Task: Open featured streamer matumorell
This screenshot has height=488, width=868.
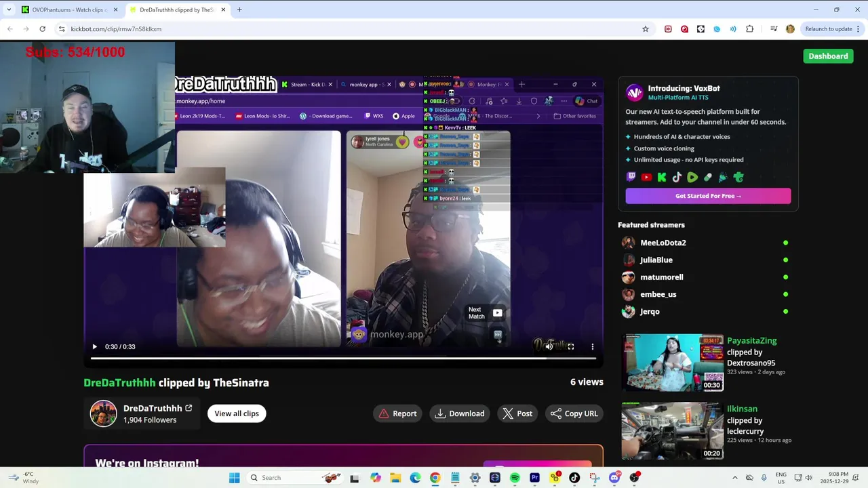Action: 662,277
